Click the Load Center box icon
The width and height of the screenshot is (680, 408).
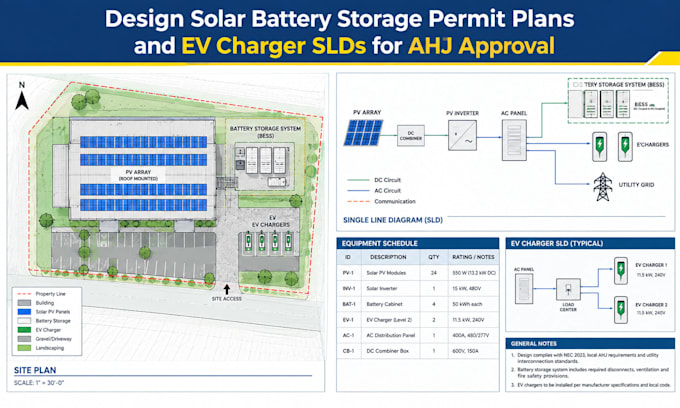point(568,289)
